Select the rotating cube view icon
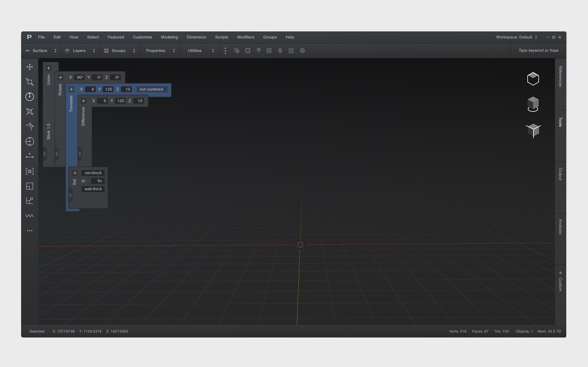Viewport: 588px width, 367px height. tap(533, 104)
